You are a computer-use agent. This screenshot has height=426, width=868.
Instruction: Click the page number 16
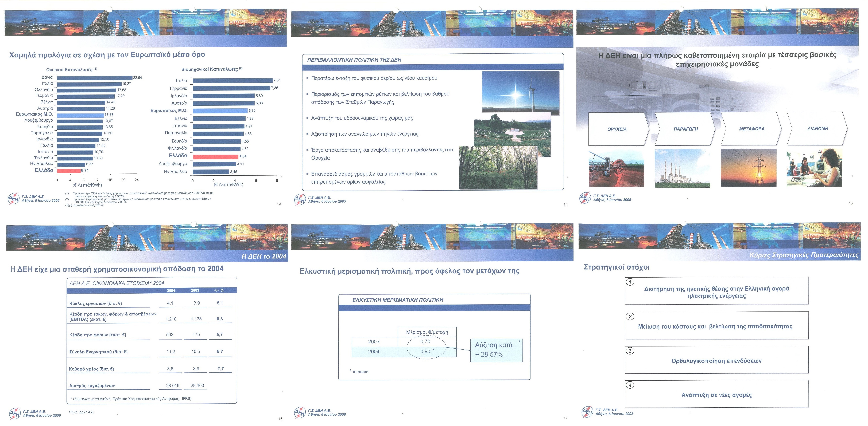280,419
